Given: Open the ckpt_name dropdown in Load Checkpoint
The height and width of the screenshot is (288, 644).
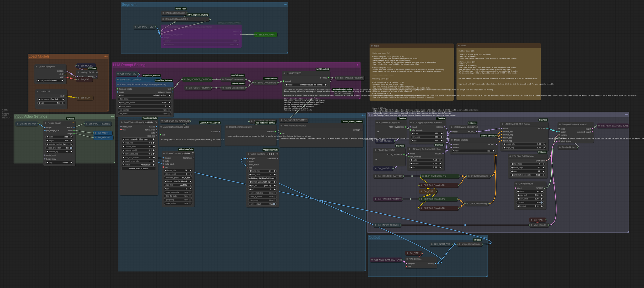Looking at the screenshot, I should pos(51,80).
